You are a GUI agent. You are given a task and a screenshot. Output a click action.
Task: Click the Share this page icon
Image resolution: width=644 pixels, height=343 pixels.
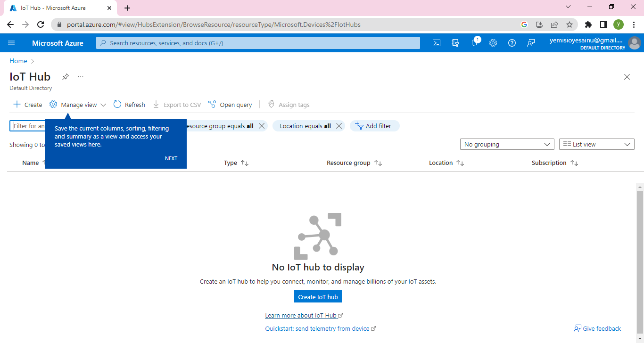tap(554, 24)
